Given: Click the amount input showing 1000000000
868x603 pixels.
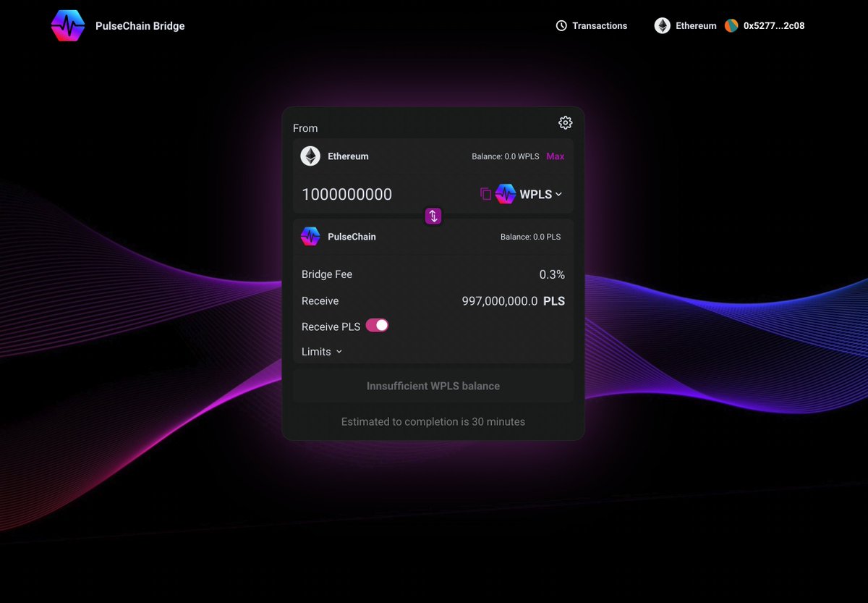Looking at the screenshot, I should pyautogui.click(x=347, y=194).
